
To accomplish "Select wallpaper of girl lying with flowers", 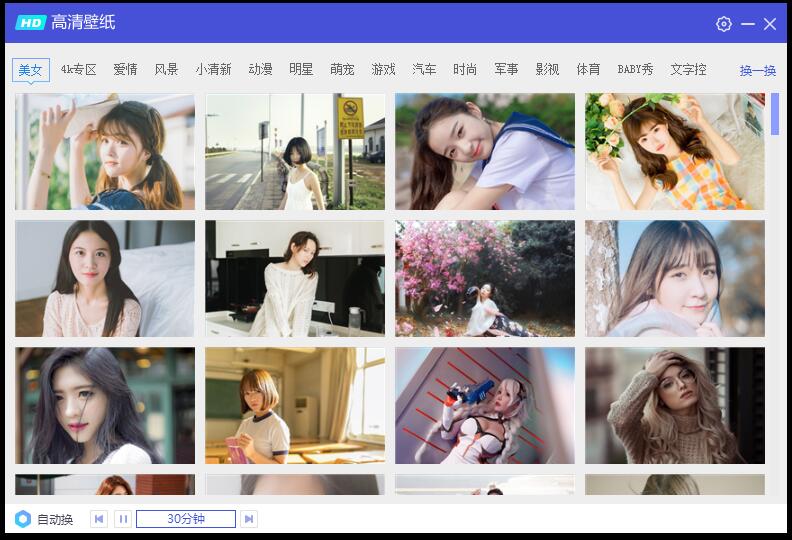I will (x=675, y=152).
